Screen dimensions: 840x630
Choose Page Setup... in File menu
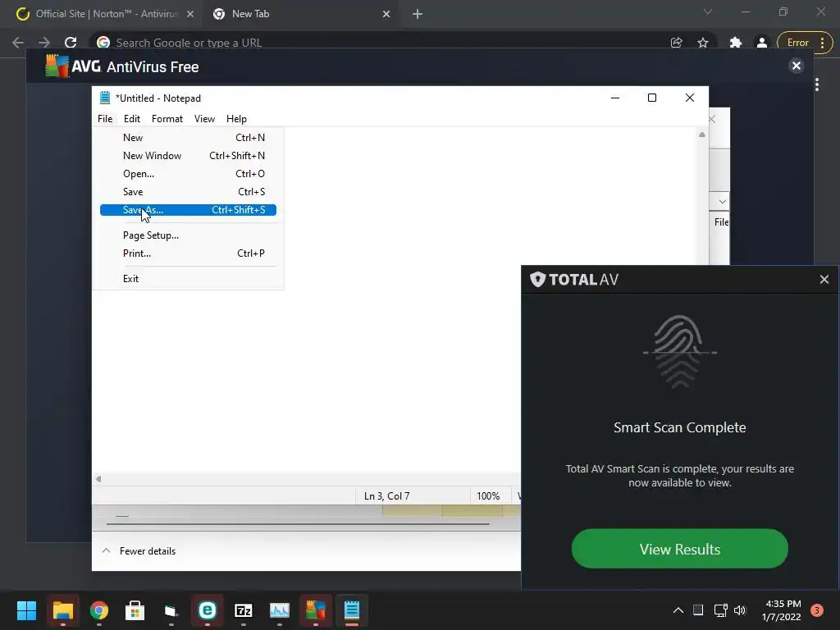(x=188, y=235)
